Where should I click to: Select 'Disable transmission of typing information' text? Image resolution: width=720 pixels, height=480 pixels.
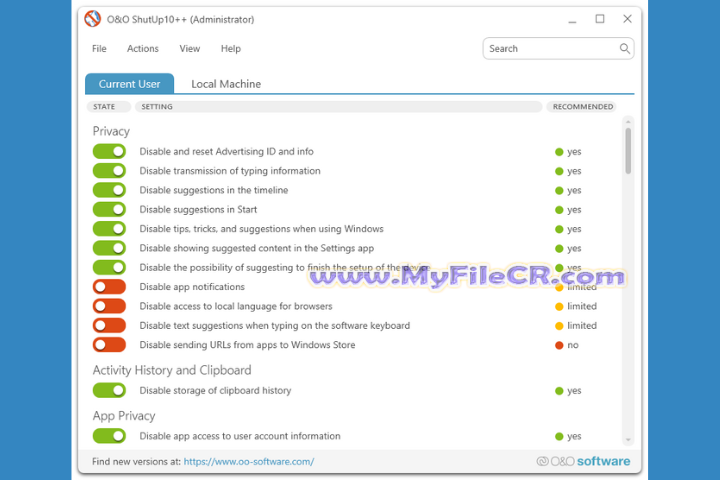click(x=230, y=171)
